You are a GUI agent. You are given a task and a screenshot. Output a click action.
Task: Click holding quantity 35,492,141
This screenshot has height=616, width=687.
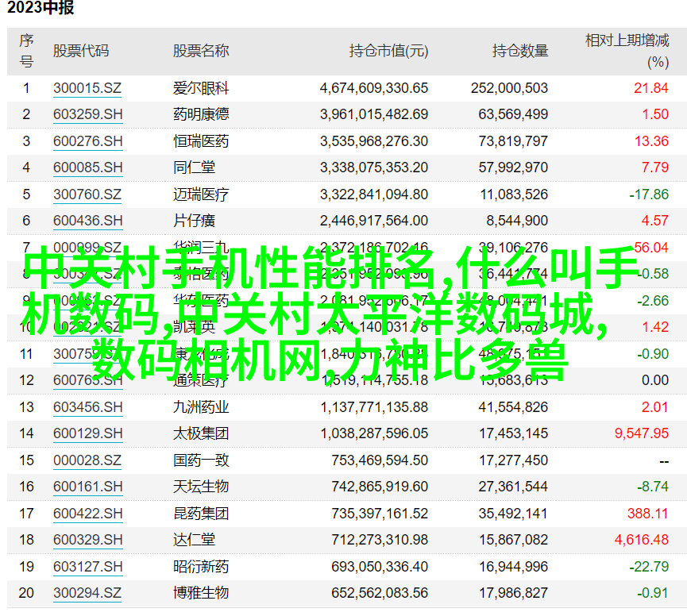513,514
